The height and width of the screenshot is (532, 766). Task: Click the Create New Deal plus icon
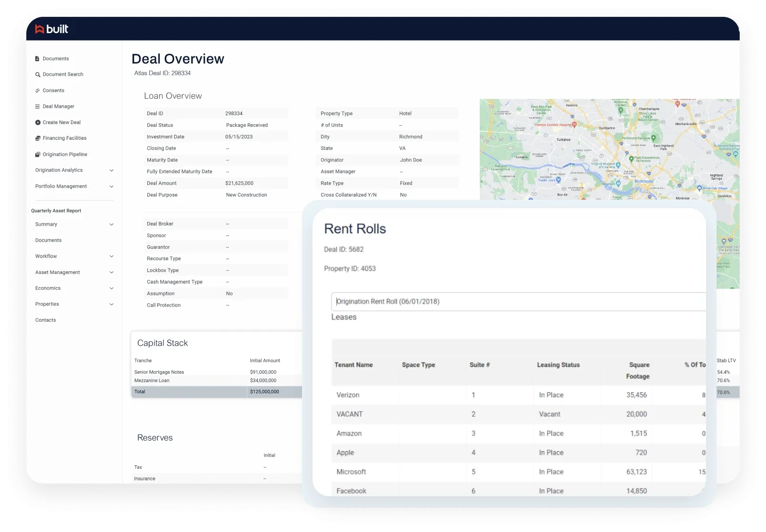[38, 122]
